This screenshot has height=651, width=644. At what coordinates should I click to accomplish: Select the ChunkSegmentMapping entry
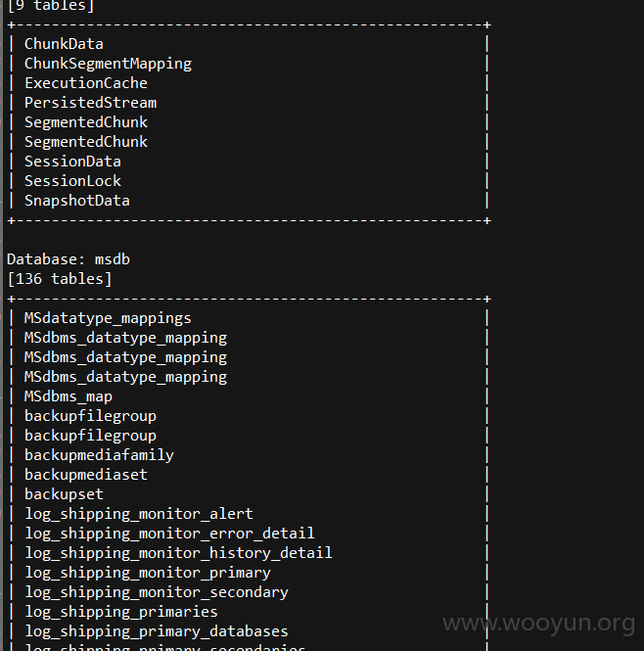click(108, 64)
